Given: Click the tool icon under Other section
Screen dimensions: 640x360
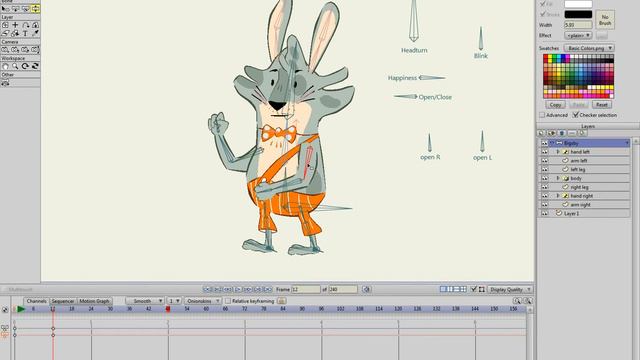Looking at the screenshot, I should (5, 83).
